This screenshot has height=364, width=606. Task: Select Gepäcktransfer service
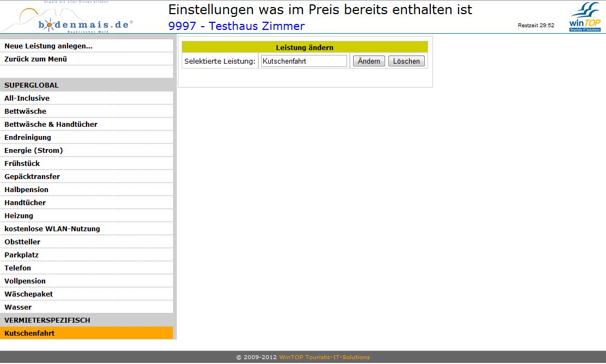(x=32, y=177)
